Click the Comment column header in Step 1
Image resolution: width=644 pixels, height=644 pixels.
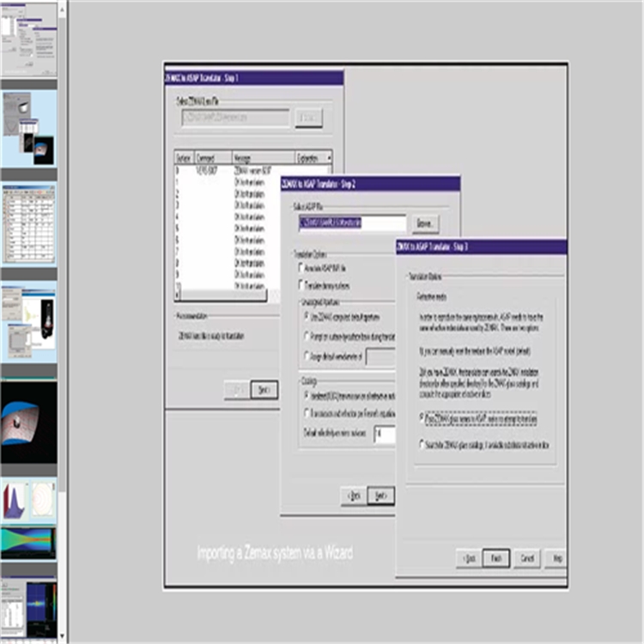213,158
